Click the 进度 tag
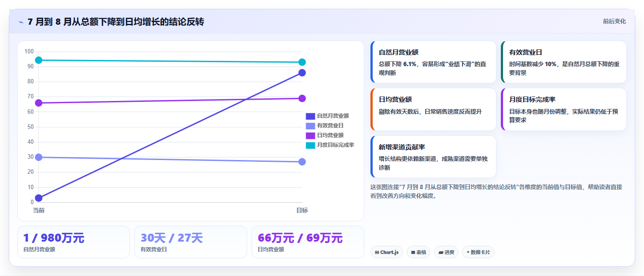 click(x=446, y=252)
